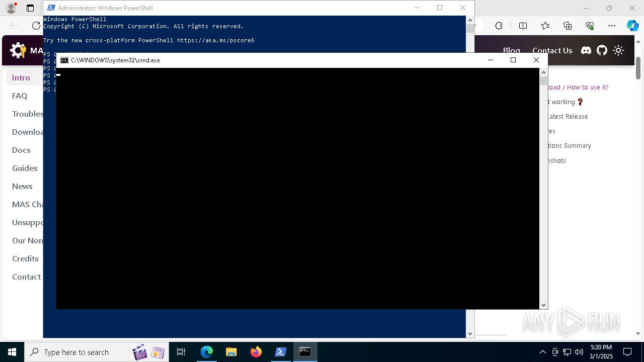The image size is (644, 362).
Task: Launch Firefox from taskbar
Action: (256, 352)
